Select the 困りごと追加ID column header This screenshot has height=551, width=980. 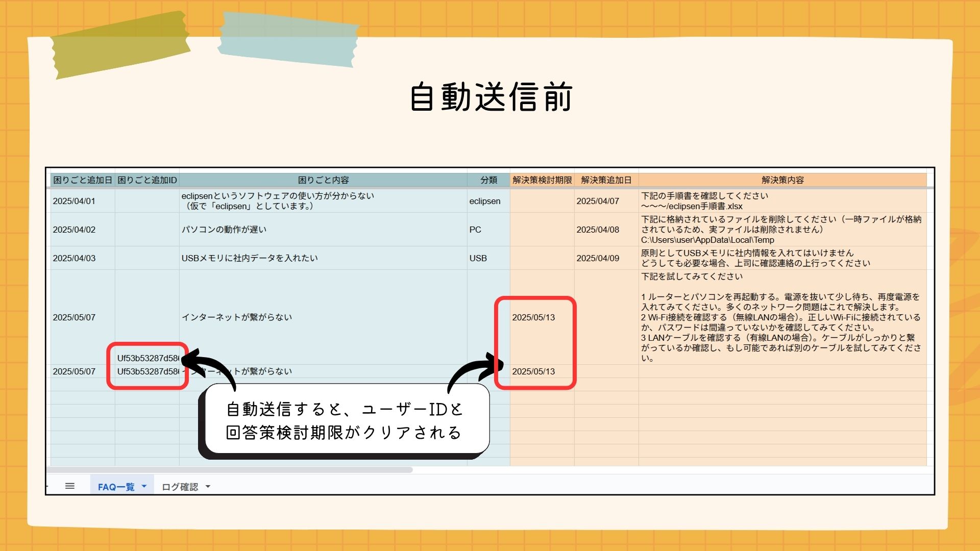pos(147,180)
